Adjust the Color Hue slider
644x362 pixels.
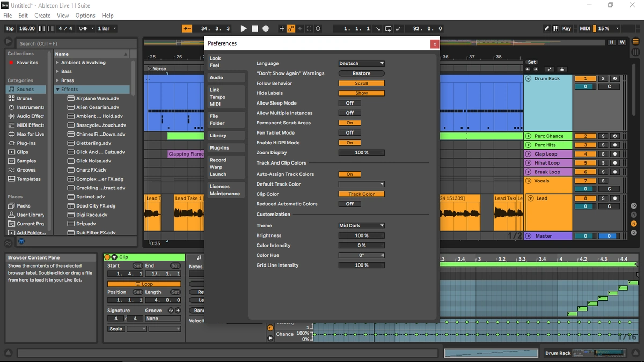click(362, 255)
